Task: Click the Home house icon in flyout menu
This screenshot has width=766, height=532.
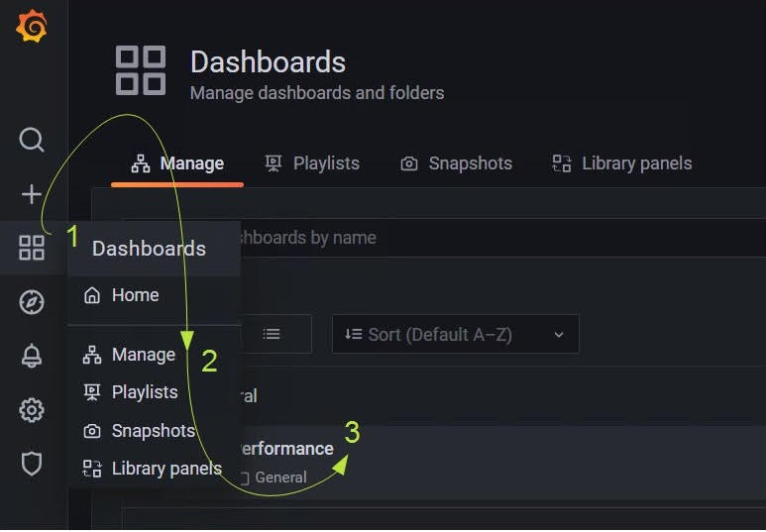Action: click(x=92, y=295)
